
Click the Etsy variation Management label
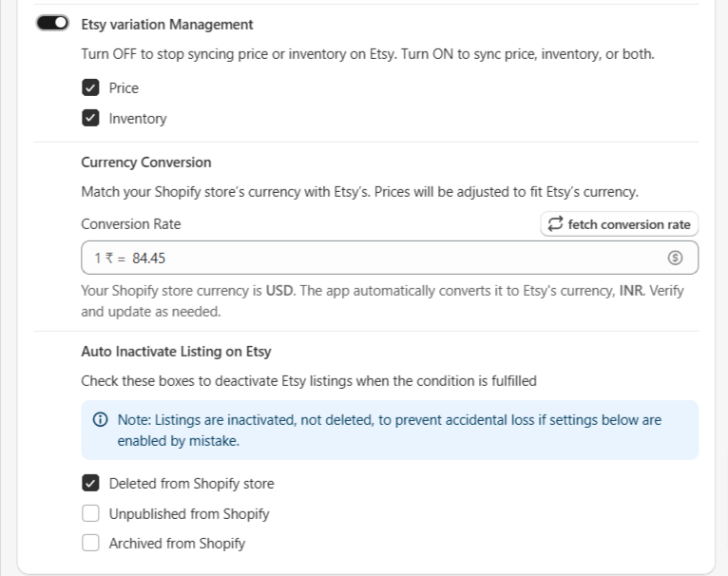167,24
